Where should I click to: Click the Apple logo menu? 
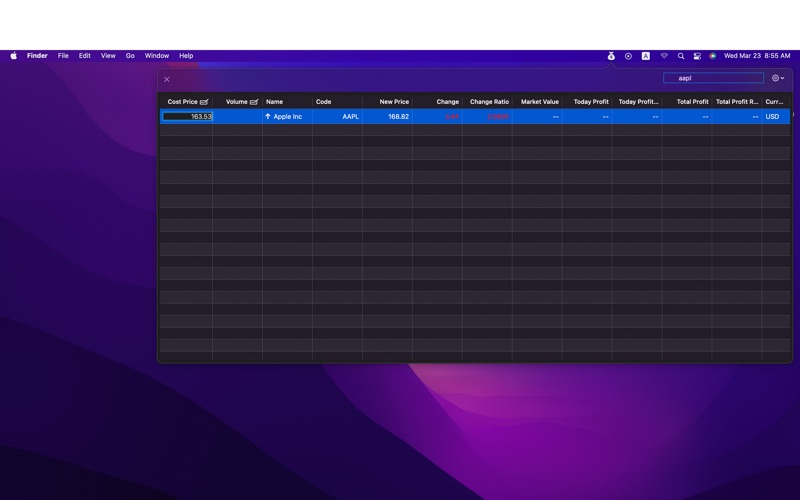[13, 56]
